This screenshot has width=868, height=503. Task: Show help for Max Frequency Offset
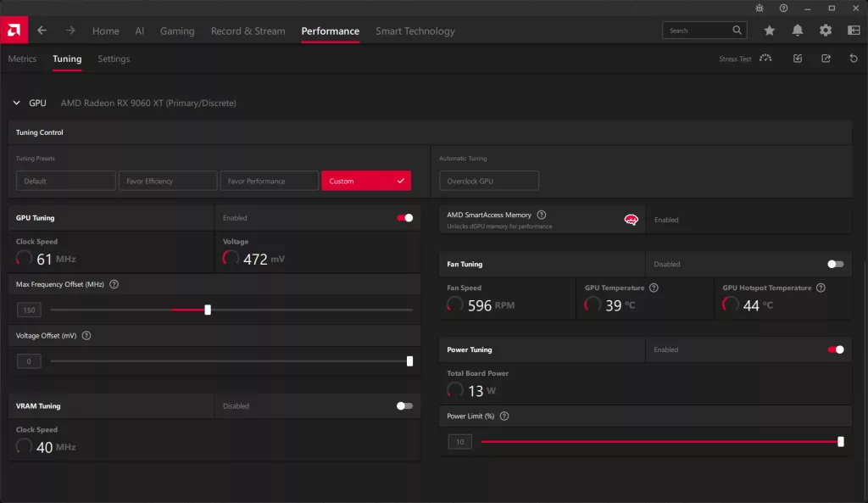114,284
